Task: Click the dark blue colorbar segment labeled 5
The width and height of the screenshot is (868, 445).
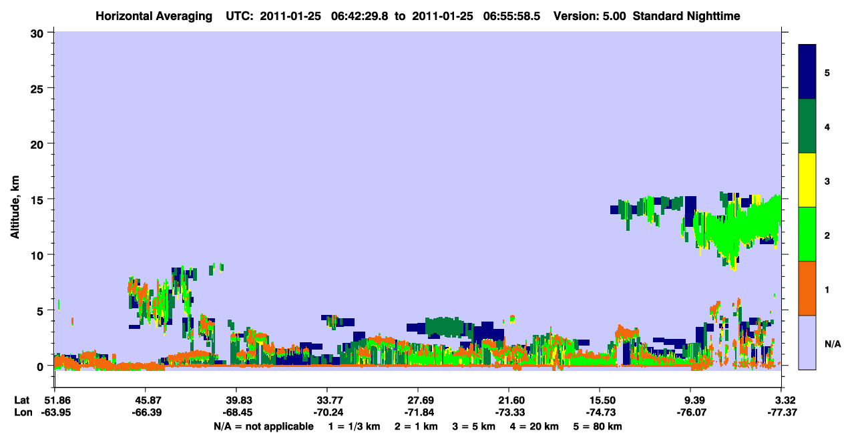Action: pos(807,72)
